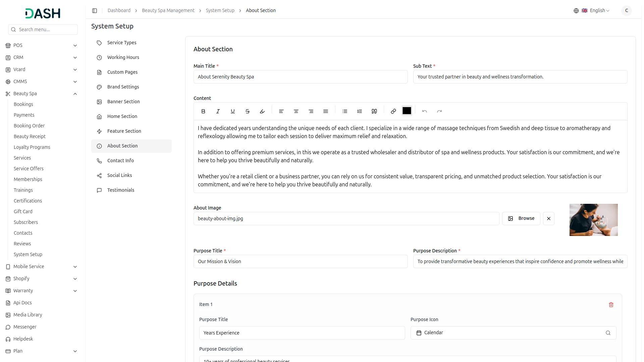Delete Item 1 with red trash icon
Viewport: 644px width, 362px height.
tap(611, 305)
